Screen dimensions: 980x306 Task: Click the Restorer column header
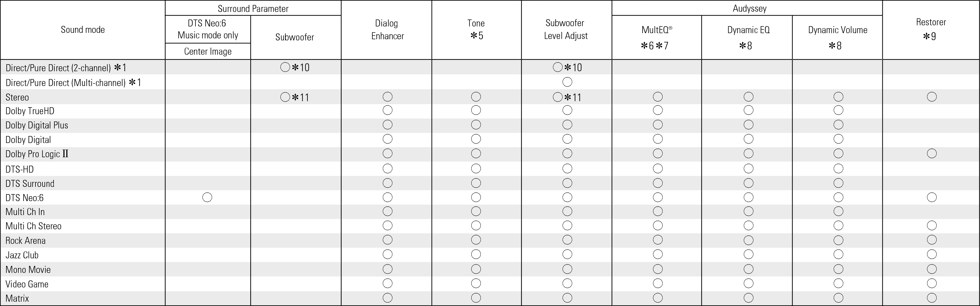click(931, 29)
